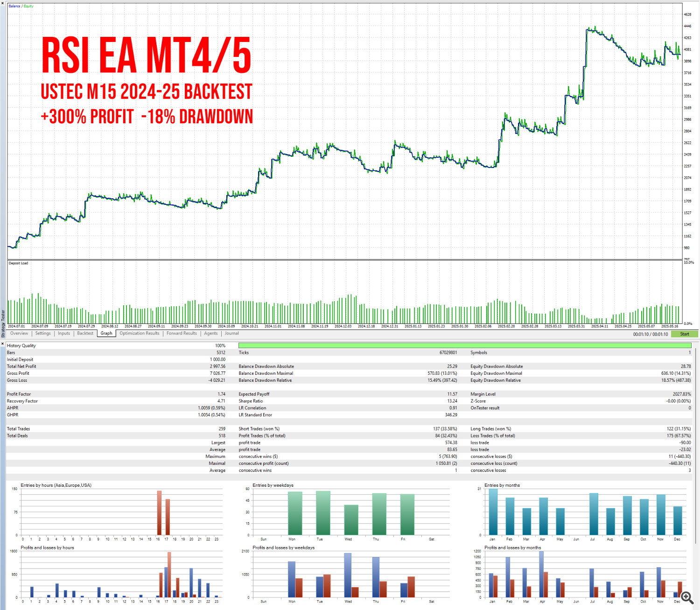Open the Settings tab
Screen dimensions: 700x610
[x=43, y=333]
